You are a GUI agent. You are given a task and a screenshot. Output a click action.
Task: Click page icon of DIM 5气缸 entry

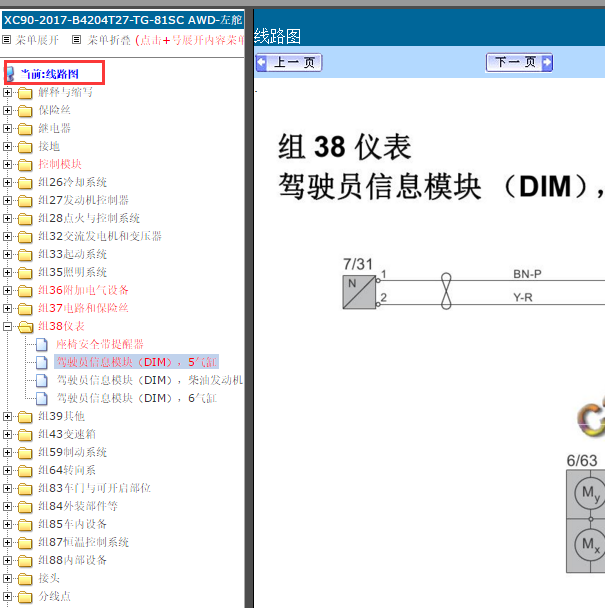click(41, 363)
